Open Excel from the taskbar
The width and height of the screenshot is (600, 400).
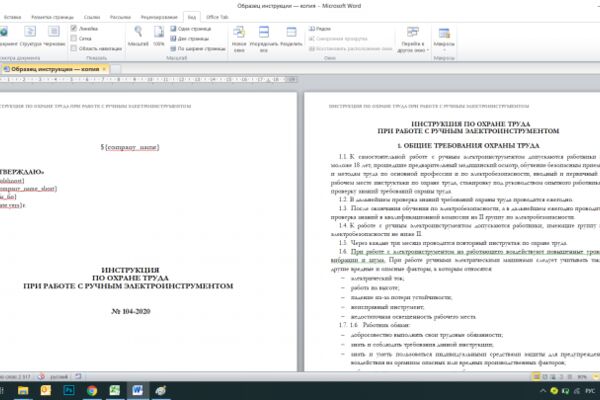(115, 390)
